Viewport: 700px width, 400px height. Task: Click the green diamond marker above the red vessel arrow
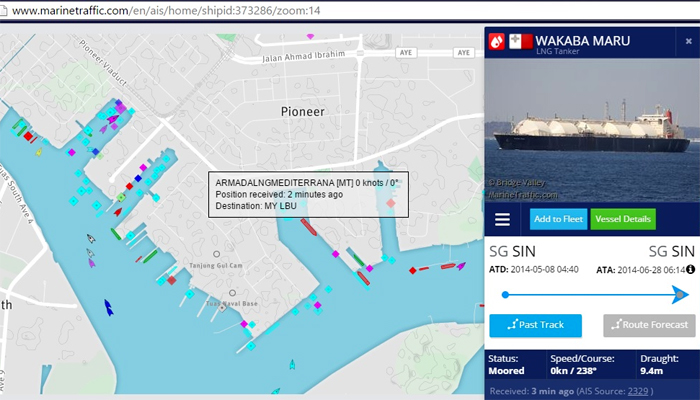click(x=121, y=197)
